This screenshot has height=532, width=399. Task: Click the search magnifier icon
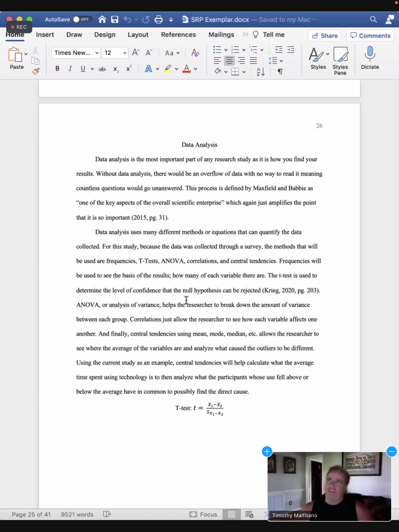[373, 19]
